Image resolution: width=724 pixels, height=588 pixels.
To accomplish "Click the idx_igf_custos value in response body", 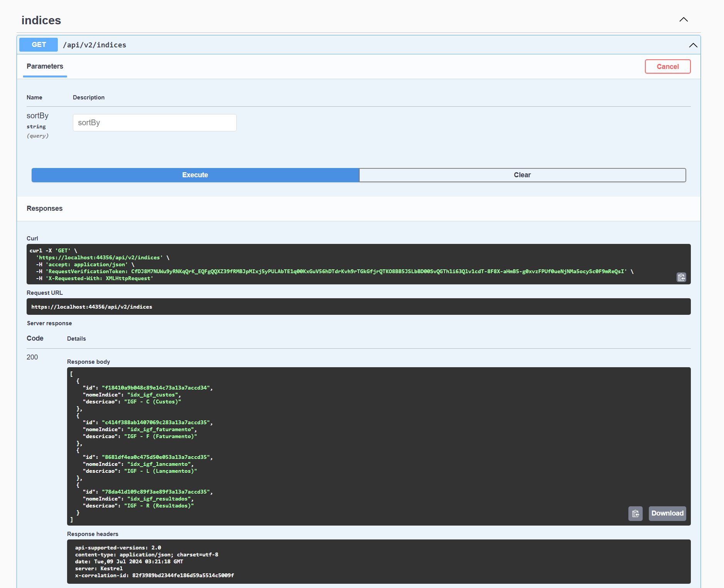I will click(154, 395).
